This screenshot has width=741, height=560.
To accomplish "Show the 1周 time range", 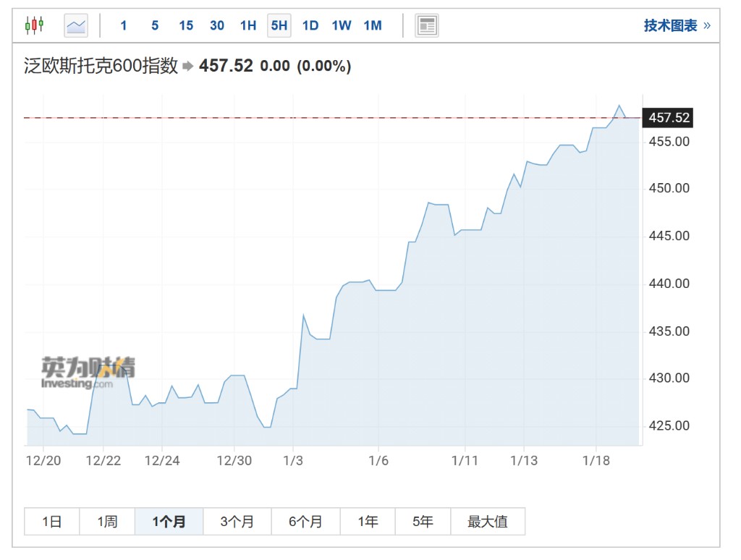I will click(x=107, y=522).
